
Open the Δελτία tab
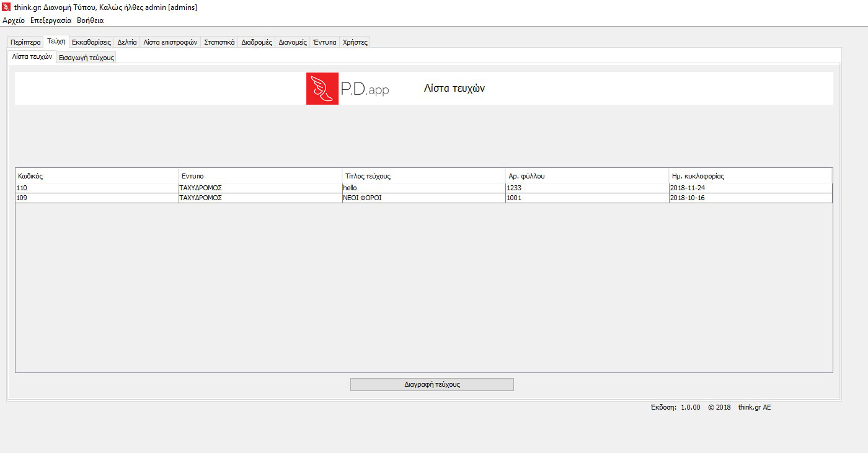[x=127, y=43]
